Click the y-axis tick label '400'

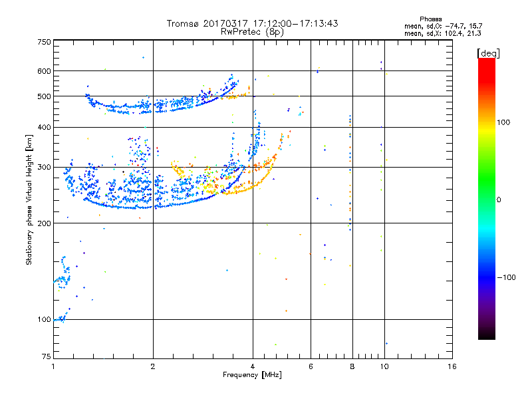pyautogui.click(x=44, y=127)
